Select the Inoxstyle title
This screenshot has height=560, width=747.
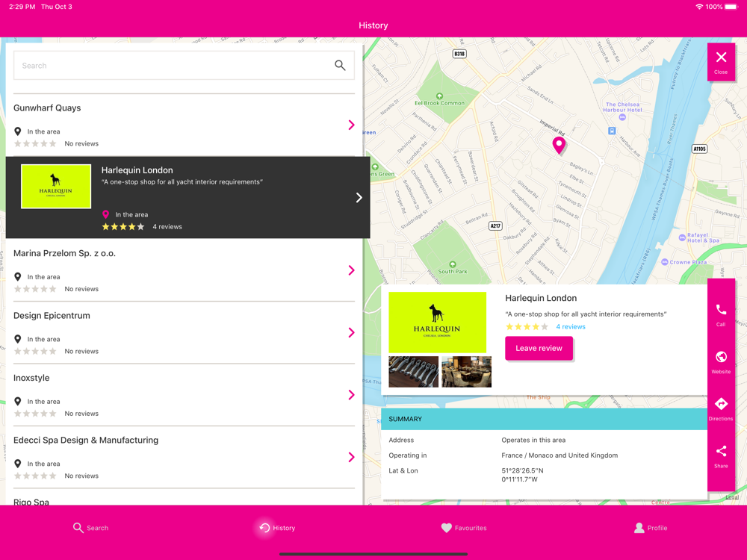click(x=31, y=378)
